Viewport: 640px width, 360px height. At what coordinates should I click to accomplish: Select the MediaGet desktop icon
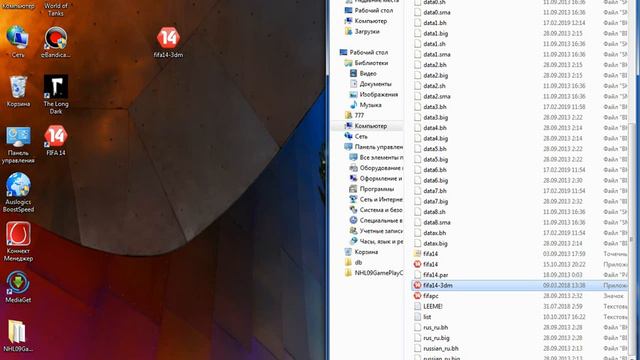[x=18, y=287]
